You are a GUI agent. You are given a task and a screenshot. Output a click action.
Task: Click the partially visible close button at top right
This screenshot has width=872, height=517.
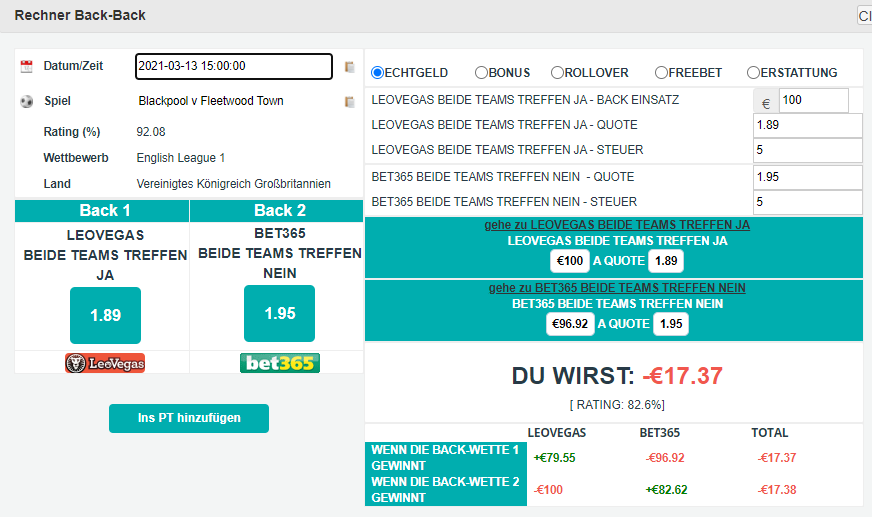click(x=865, y=16)
